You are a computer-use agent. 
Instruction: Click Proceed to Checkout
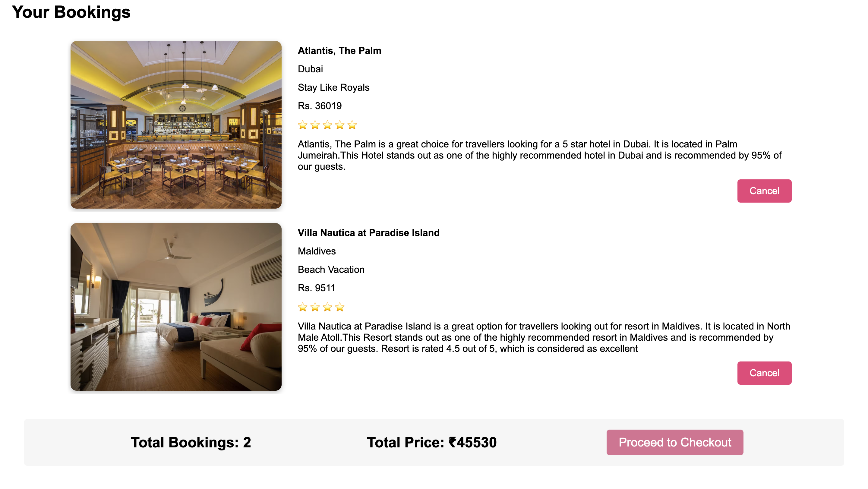click(674, 443)
